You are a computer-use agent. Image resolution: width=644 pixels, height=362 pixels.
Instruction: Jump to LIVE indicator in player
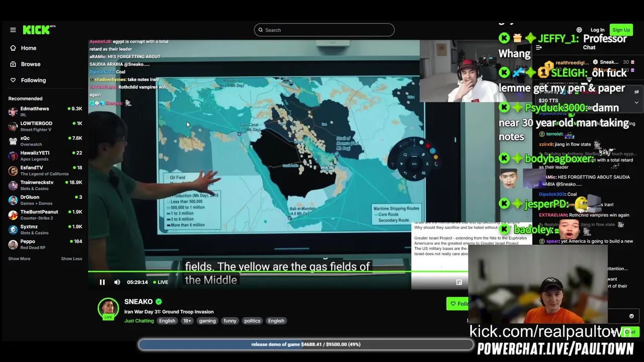coord(161,282)
